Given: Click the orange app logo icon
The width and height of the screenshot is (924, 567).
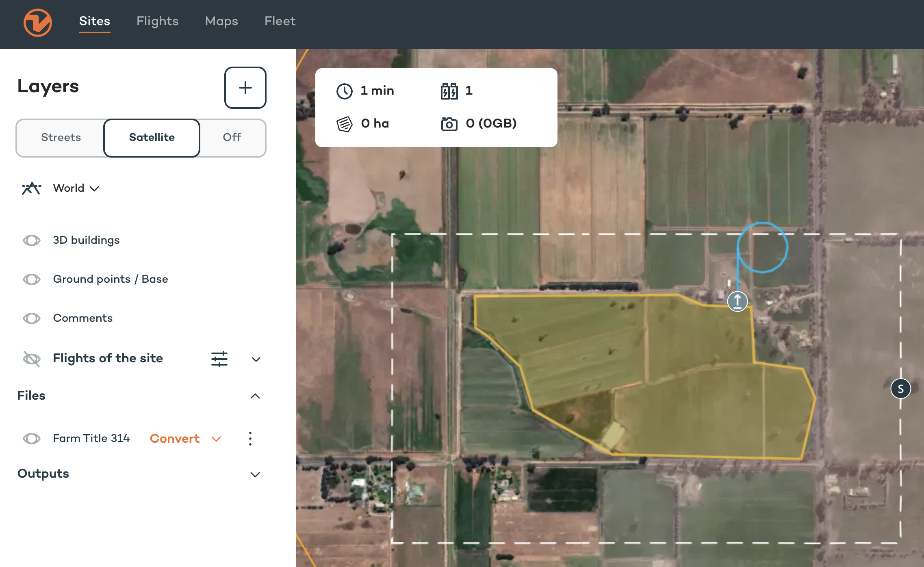Looking at the screenshot, I should coord(37,23).
